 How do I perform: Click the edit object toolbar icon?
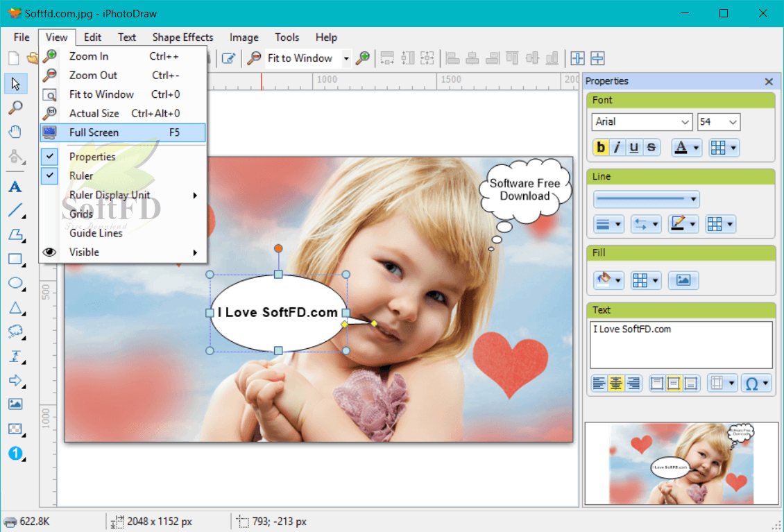[x=228, y=58]
